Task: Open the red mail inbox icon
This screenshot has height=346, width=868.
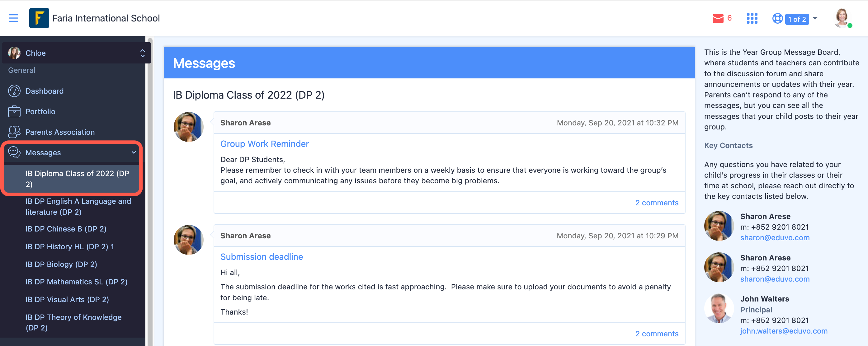Action: [x=718, y=18]
